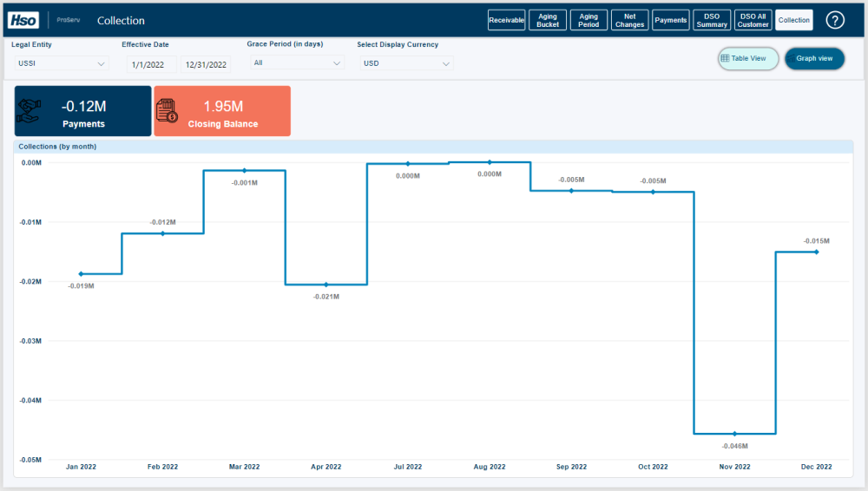The height and width of the screenshot is (491, 868).
Task: Switch to Table View
Action: click(748, 58)
